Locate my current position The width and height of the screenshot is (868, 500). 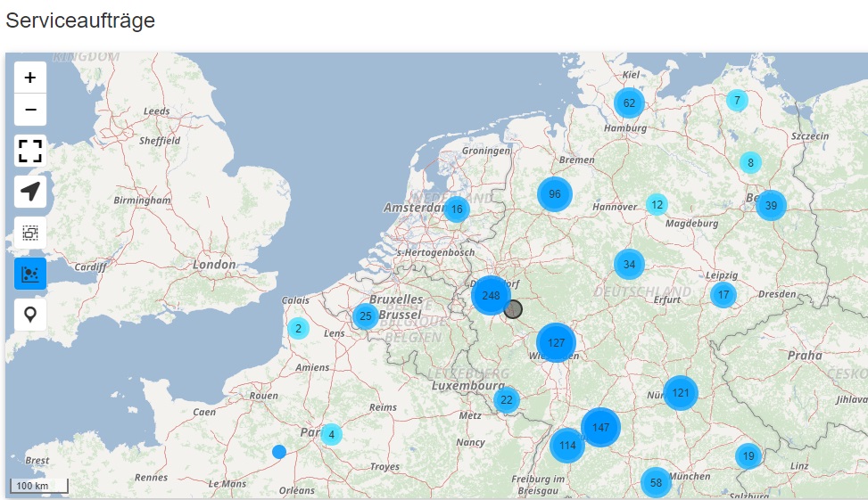coord(30,192)
